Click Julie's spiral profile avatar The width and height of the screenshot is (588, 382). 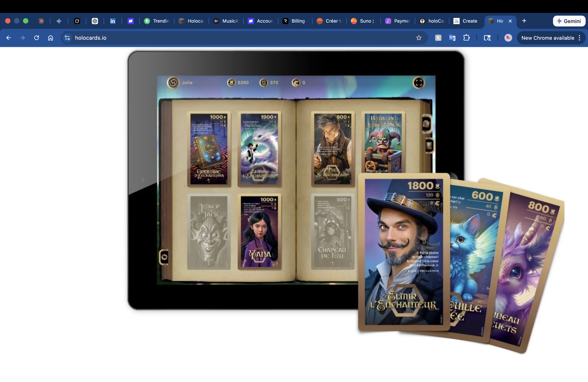tap(173, 83)
